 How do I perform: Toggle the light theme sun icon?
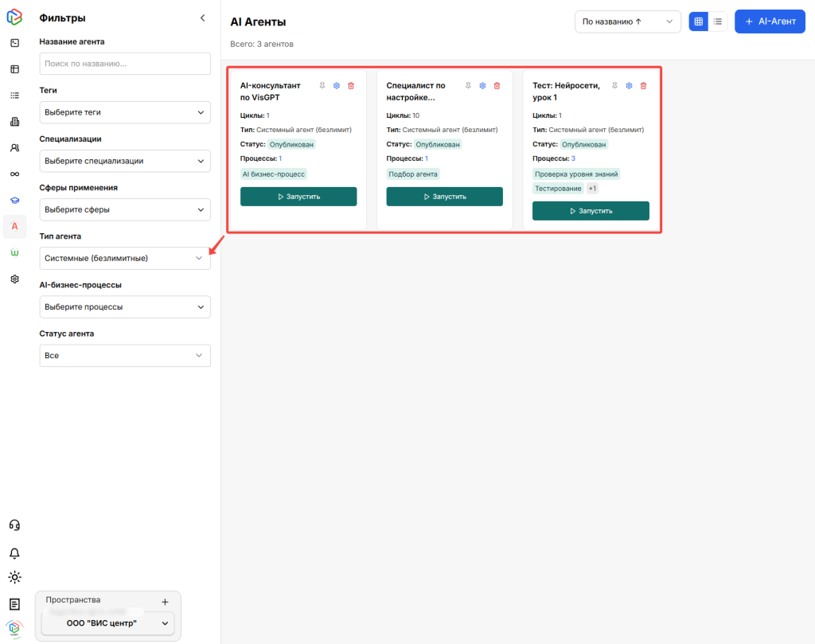[14, 578]
